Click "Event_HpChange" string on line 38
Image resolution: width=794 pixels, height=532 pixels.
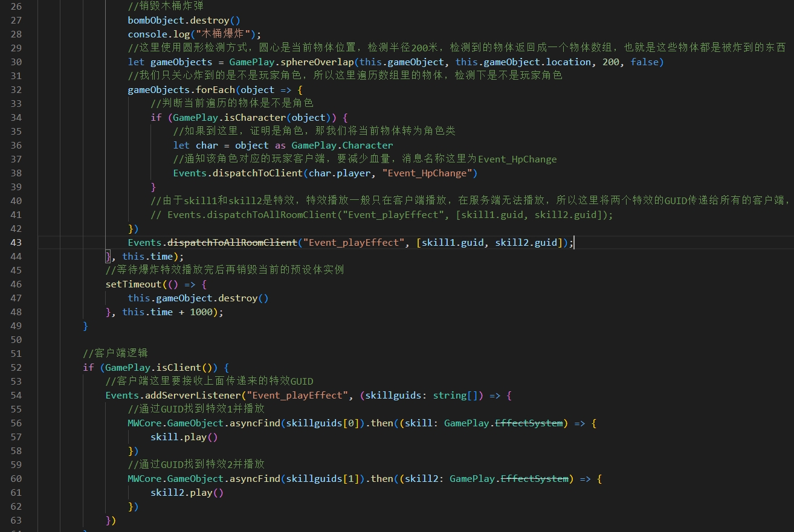click(x=427, y=173)
